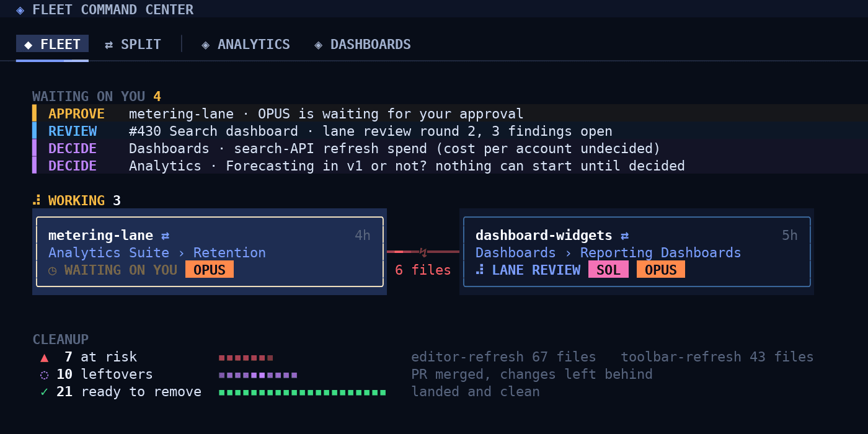The image size is (868, 434).
Task: Click the swap icon next to metering-lane
Action: (x=166, y=236)
